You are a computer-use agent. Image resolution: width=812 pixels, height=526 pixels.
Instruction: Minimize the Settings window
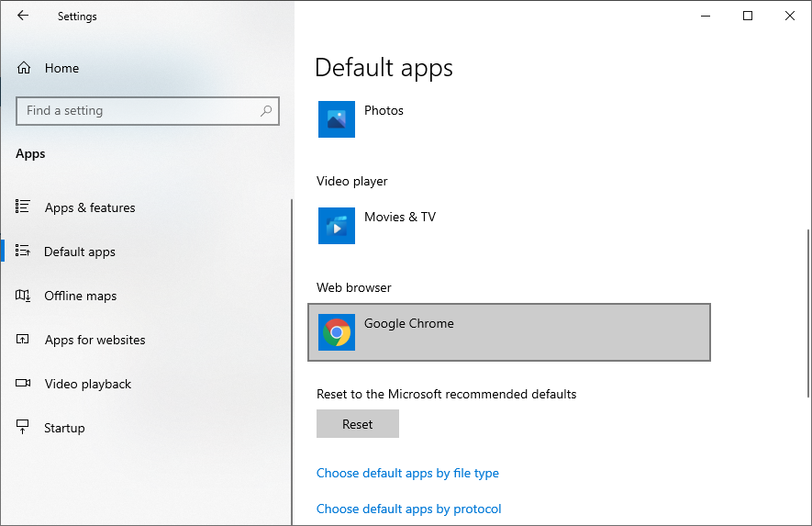click(706, 16)
